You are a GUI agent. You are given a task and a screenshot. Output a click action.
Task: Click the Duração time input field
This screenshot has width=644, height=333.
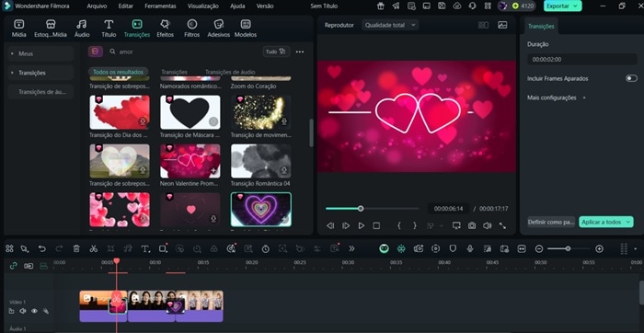coord(582,59)
